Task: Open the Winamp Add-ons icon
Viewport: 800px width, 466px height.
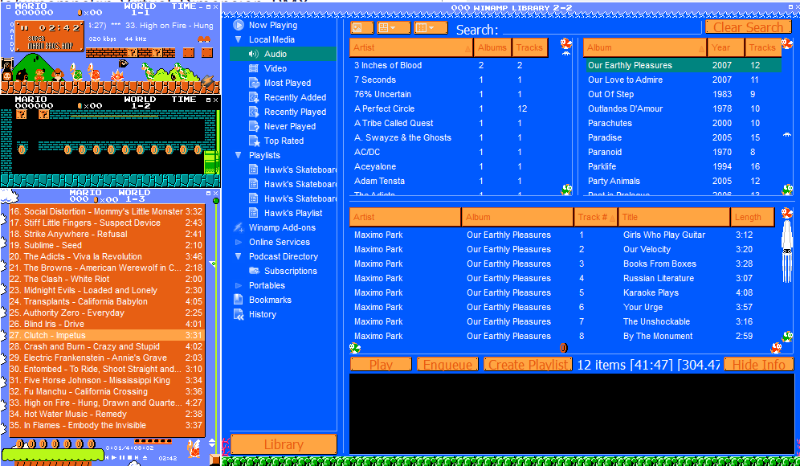Action: pos(238,228)
